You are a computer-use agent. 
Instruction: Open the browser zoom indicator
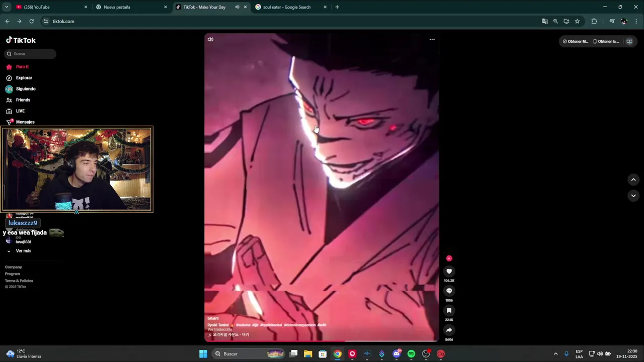tap(555, 21)
